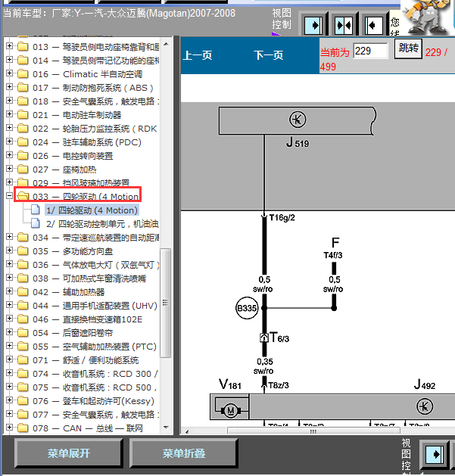Click the bottom view-control right arrow icon
455x476 pixels.
click(x=434, y=455)
